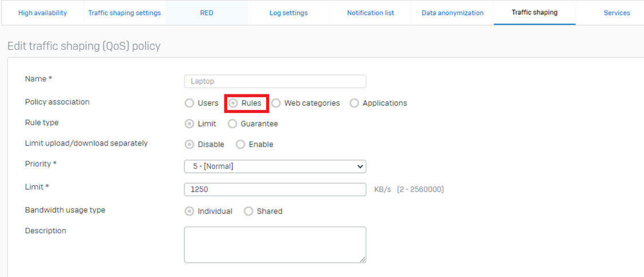Switch to Traffic shaping settings tab

[124, 13]
